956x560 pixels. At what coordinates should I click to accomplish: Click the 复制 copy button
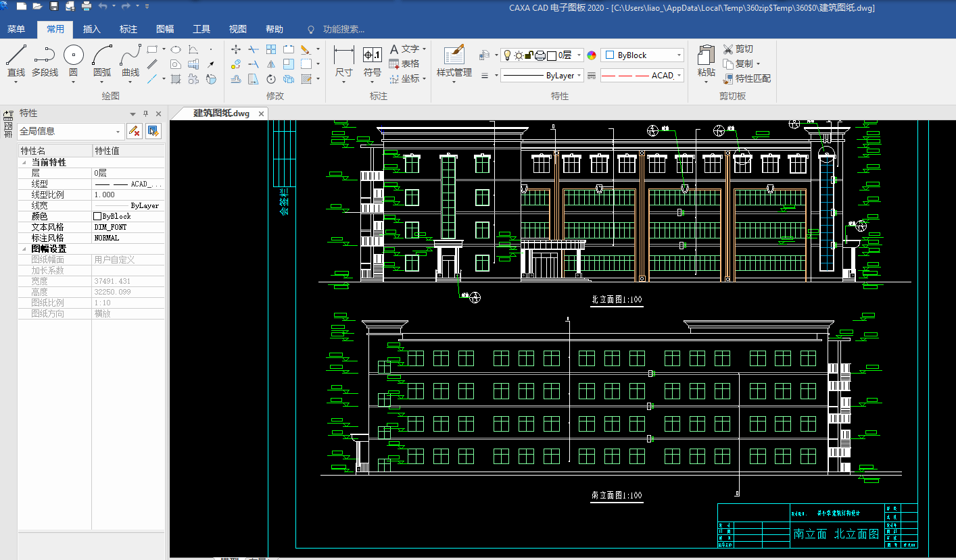tap(740, 63)
